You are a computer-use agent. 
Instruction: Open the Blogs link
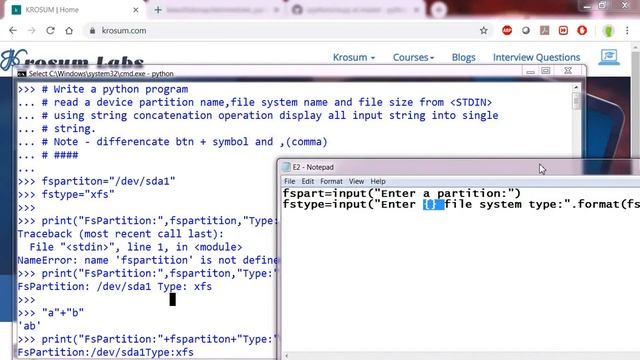coord(463,58)
